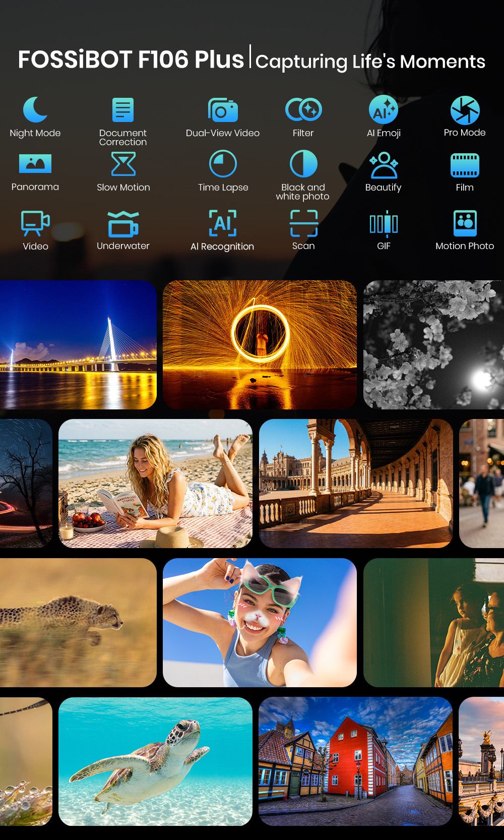This screenshot has width=504, height=840.
Task: Pick the Black and white photo icon
Action: 303,163
